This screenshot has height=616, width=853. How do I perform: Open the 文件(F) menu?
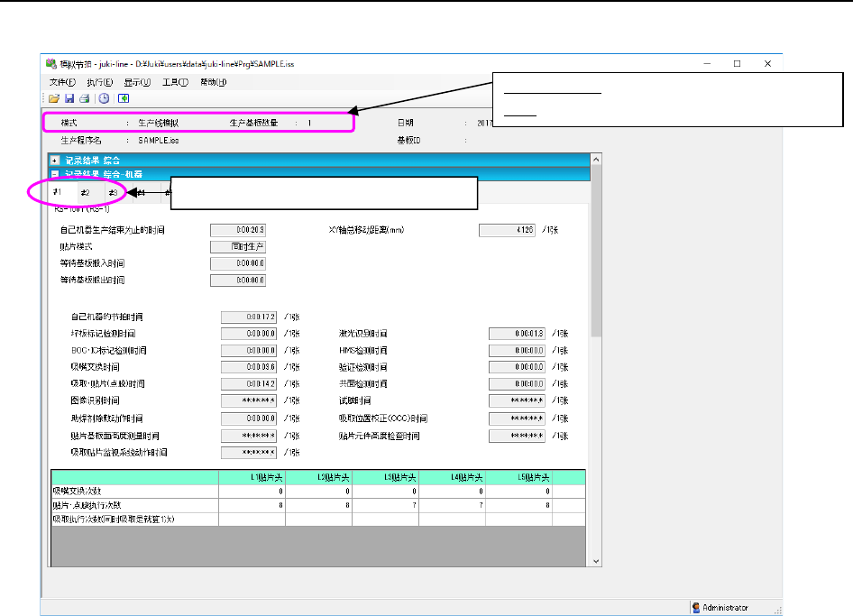[62, 82]
